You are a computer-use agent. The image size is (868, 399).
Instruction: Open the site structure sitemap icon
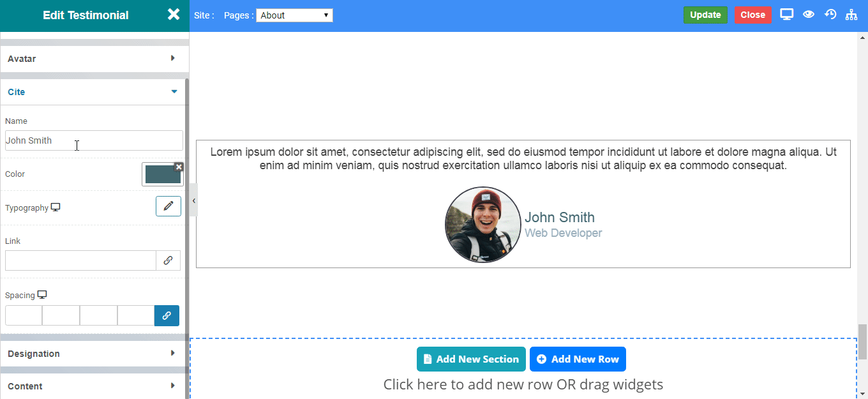(x=851, y=15)
